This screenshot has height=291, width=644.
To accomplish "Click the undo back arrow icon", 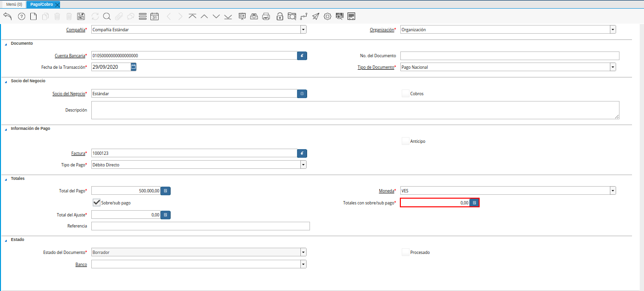I will click(7, 16).
